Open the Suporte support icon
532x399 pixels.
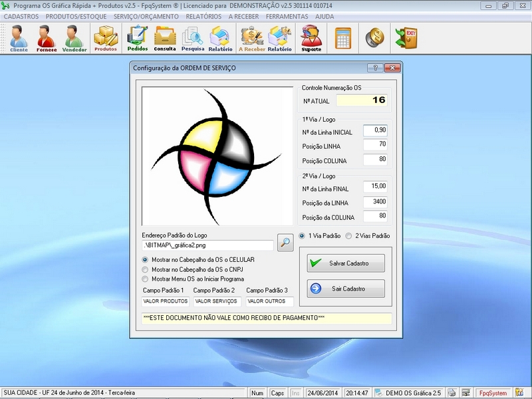[311, 38]
